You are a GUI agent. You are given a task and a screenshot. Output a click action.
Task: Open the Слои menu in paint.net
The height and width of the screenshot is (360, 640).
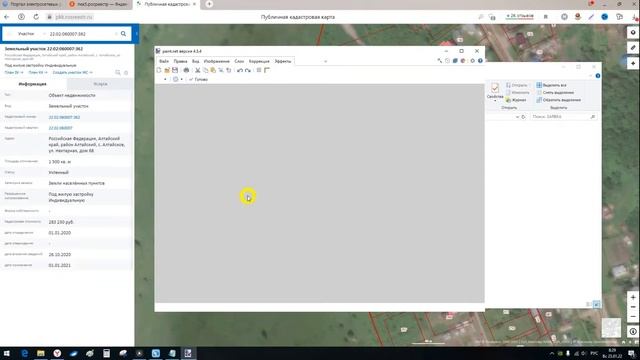click(x=239, y=61)
